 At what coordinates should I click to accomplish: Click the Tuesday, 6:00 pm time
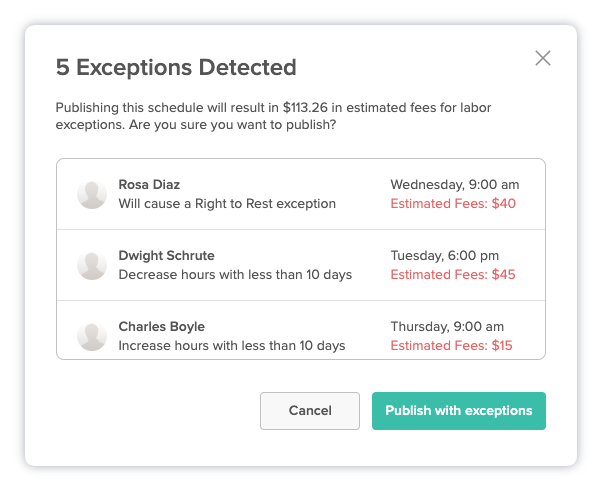coord(445,256)
